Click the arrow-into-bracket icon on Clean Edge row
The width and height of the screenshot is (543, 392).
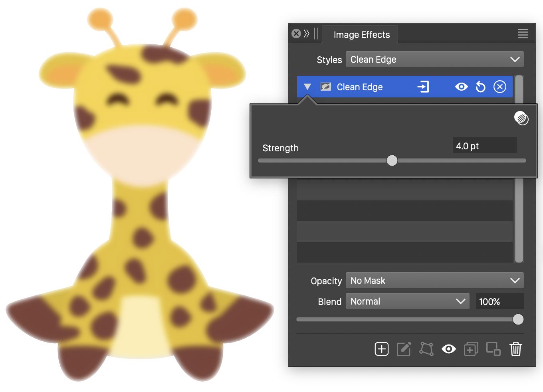click(423, 87)
